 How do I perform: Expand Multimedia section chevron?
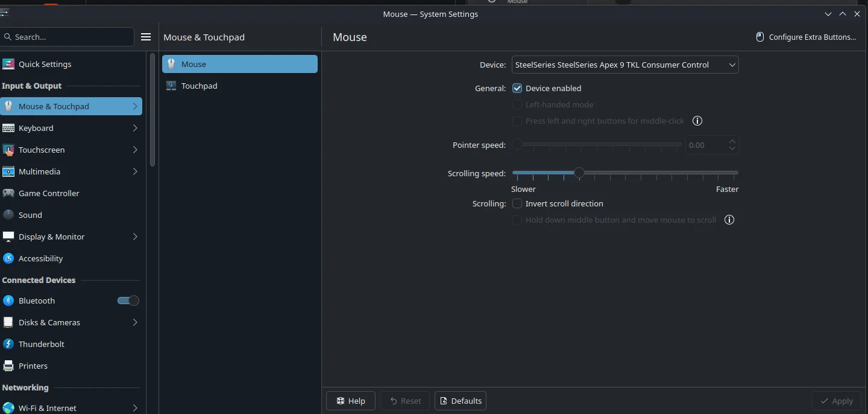click(x=135, y=171)
